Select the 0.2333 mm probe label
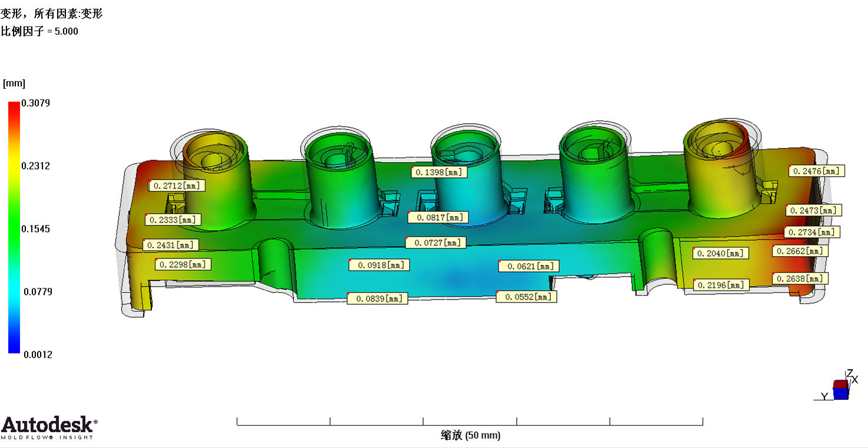 pyautogui.click(x=173, y=220)
